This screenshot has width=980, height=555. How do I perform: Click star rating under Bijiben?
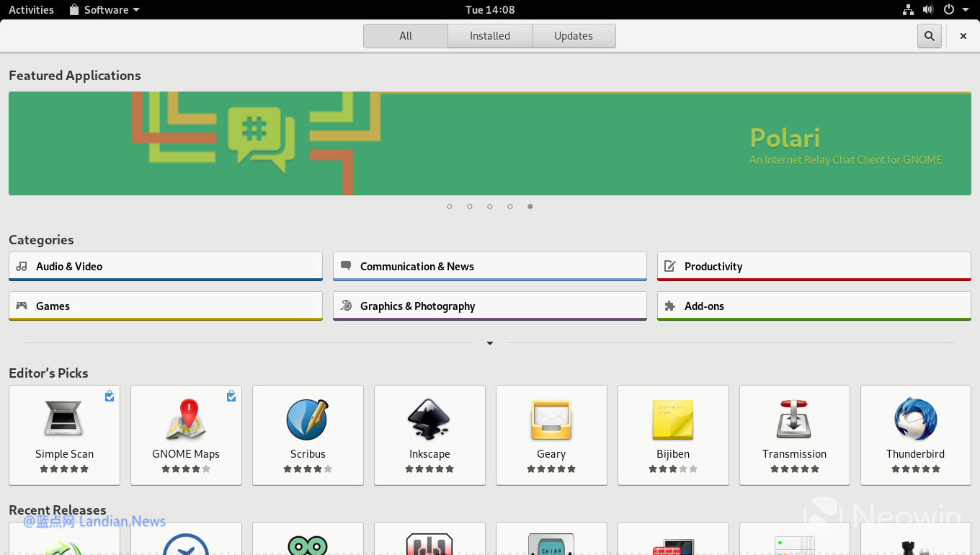(x=673, y=469)
